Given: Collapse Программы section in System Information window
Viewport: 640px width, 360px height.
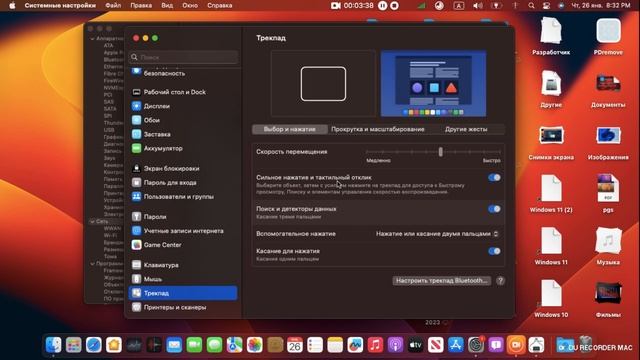Looking at the screenshot, I should click(x=92, y=264).
